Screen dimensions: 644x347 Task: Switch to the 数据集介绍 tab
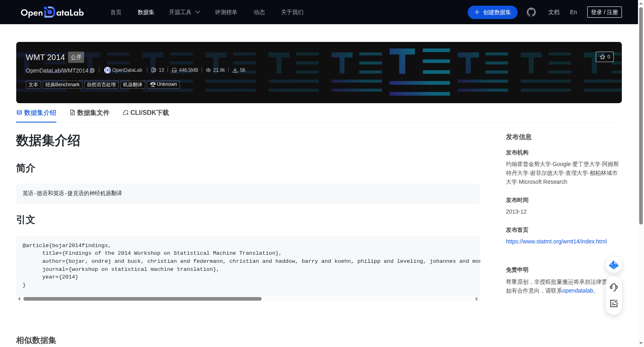(x=36, y=113)
